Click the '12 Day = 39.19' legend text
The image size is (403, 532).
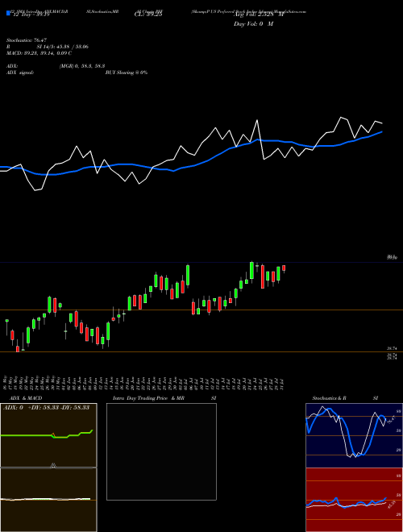(x=31, y=15)
